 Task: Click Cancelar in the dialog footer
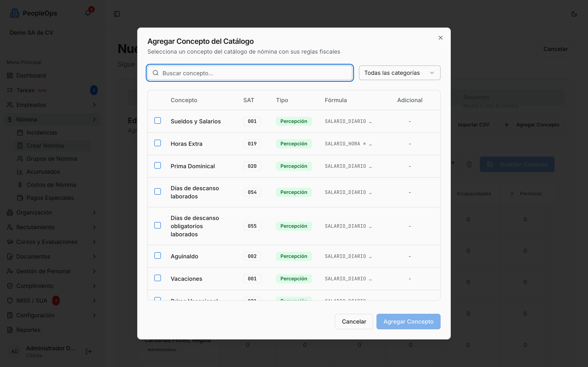(354, 321)
